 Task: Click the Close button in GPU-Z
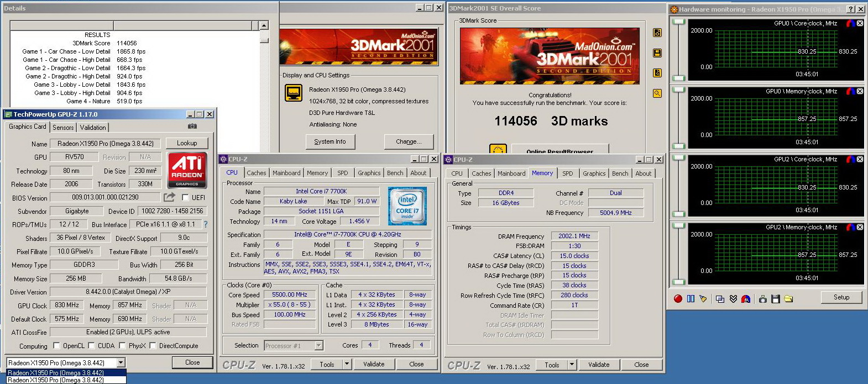click(192, 362)
